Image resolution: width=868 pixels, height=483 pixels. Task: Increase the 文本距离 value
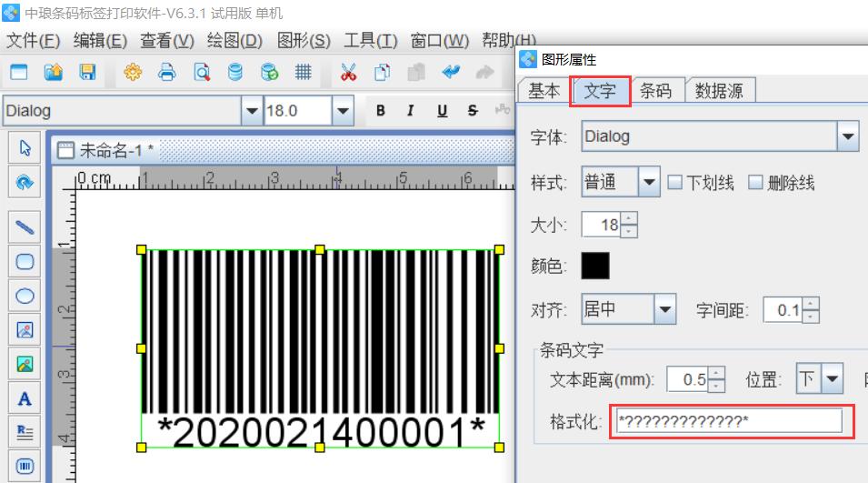(716, 373)
